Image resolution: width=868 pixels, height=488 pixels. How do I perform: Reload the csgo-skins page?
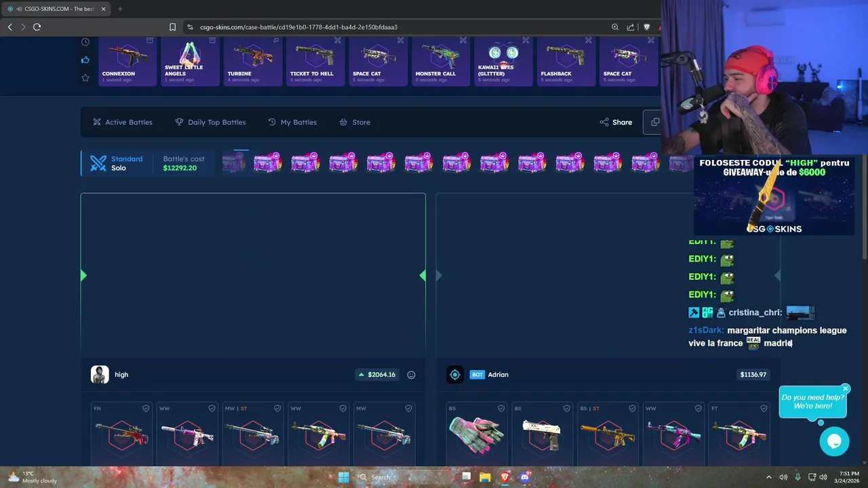coord(37,27)
